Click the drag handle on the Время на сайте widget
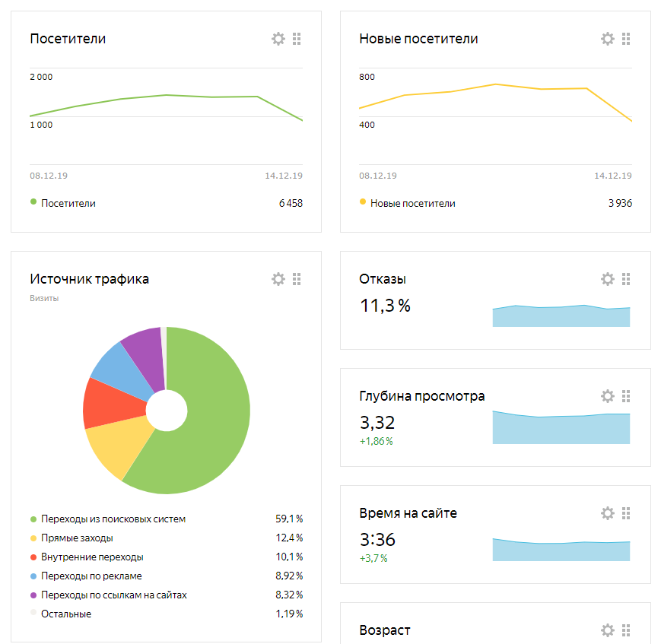Screen dimensions: 661x644 (x=627, y=513)
